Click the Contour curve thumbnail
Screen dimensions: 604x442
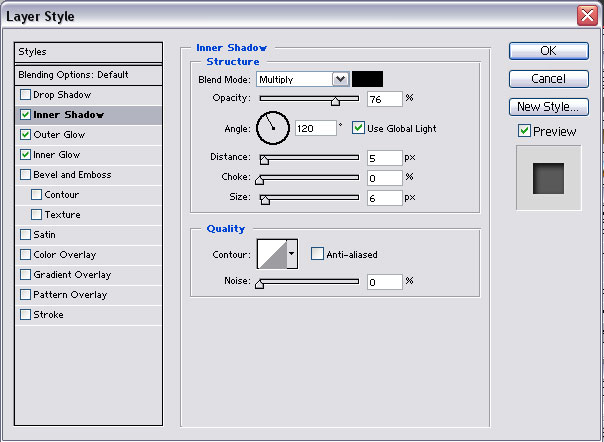[272, 254]
